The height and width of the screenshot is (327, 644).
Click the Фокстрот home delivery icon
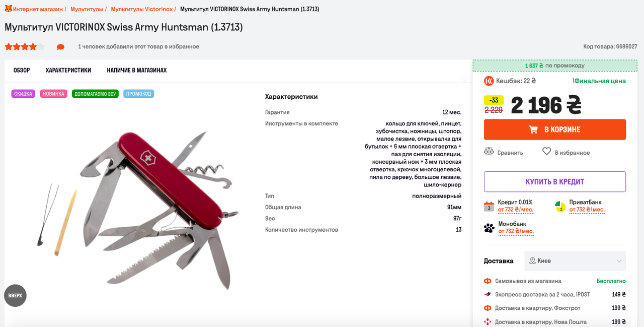click(488, 308)
